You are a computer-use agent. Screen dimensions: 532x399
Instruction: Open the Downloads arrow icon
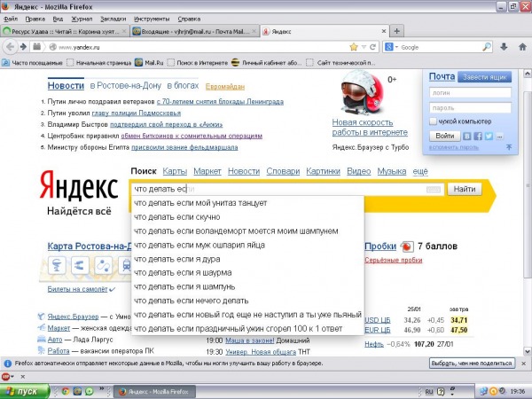pyautogui.click(x=504, y=47)
